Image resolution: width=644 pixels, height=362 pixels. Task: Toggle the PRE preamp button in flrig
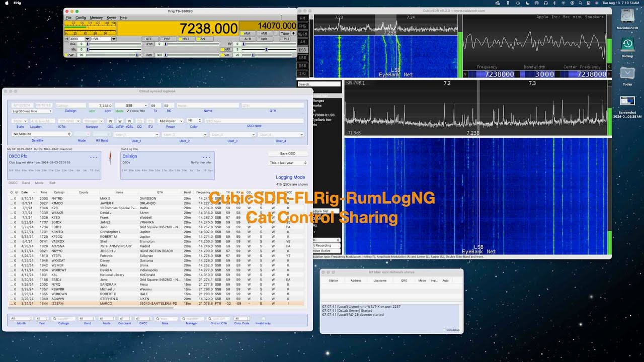(x=167, y=39)
